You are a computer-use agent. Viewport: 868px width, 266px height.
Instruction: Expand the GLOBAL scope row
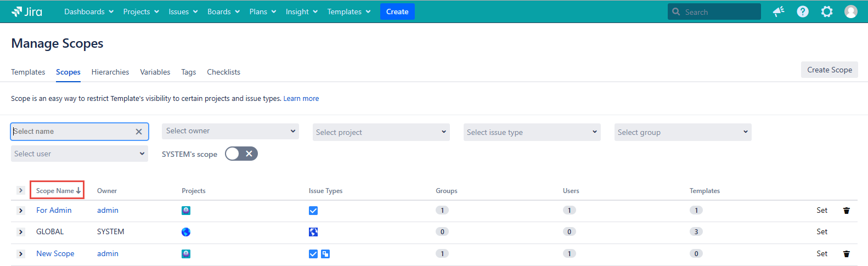[21, 232]
